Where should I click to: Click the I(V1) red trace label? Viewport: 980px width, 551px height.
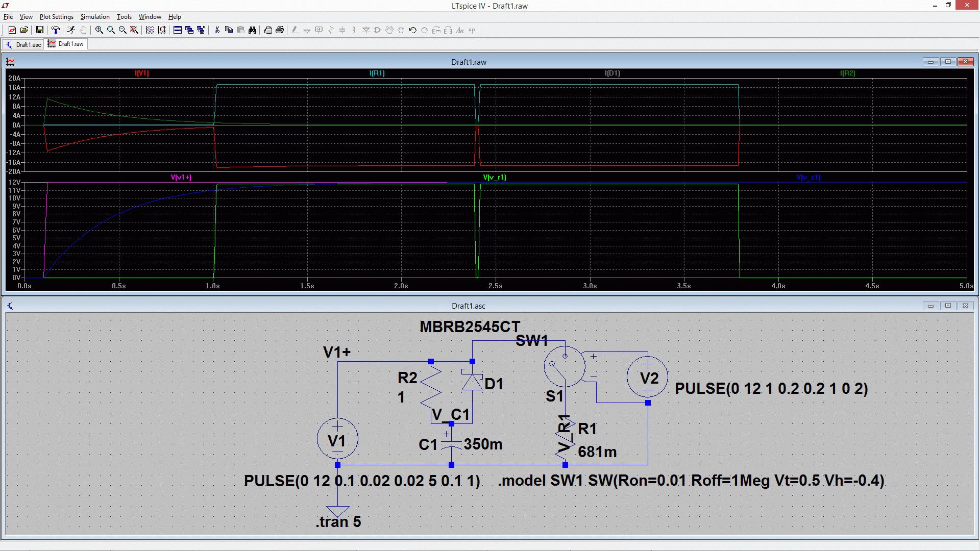click(x=142, y=73)
